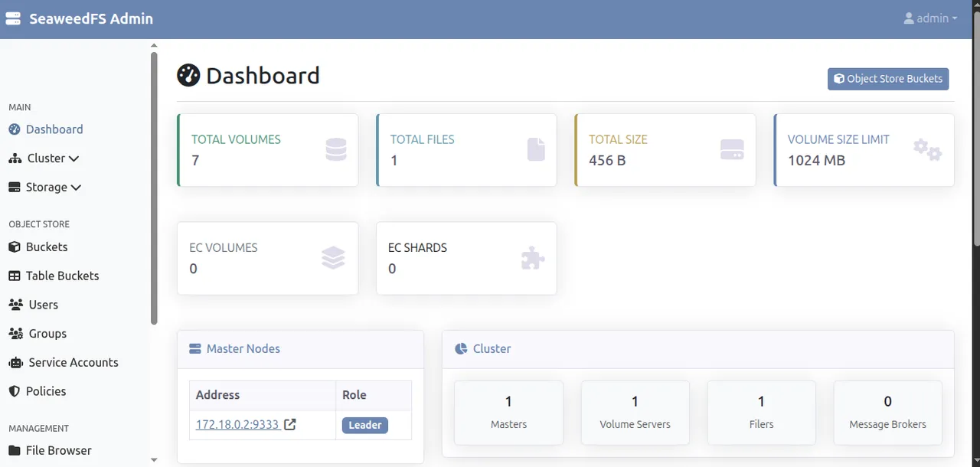
Task: Click the TOTAL VOLUMES label
Action: pos(236,140)
